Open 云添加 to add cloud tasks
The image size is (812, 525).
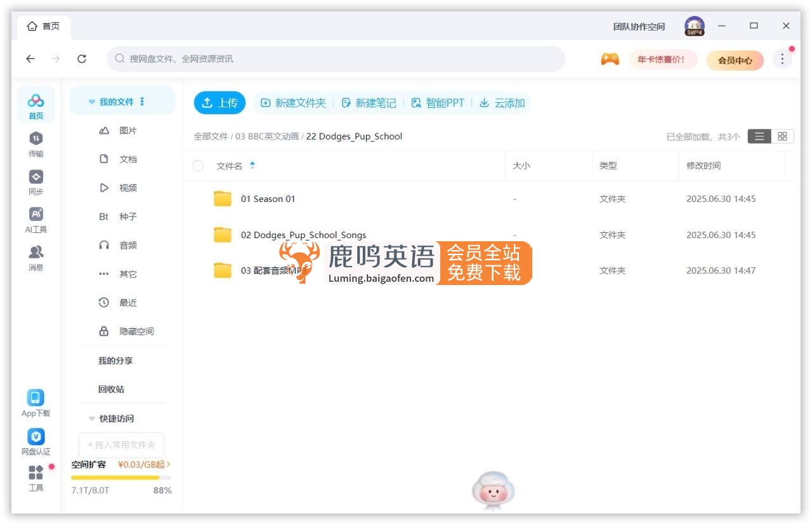pyautogui.click(x=502, y=102)
